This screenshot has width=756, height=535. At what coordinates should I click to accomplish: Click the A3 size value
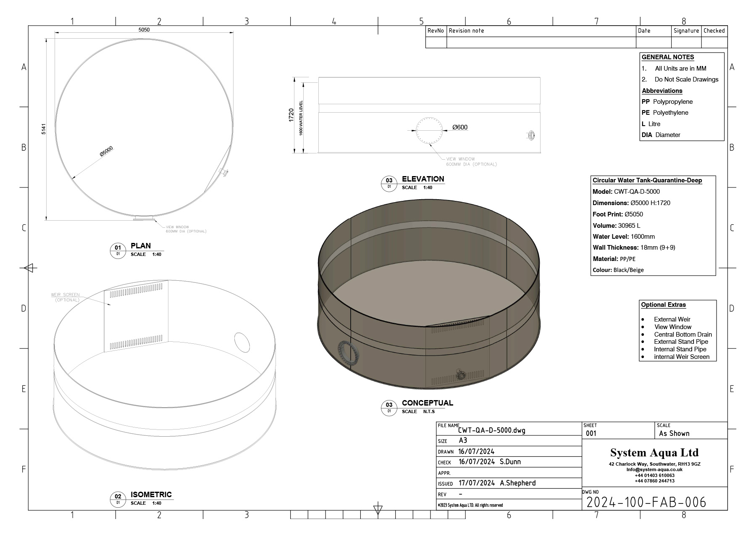point(463,440)
